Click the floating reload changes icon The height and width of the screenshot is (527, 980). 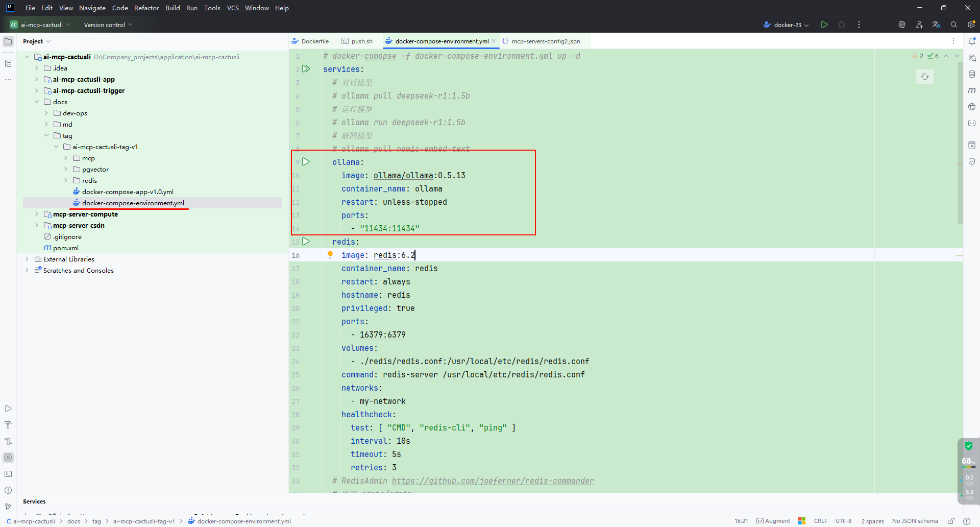coord(925,77)
